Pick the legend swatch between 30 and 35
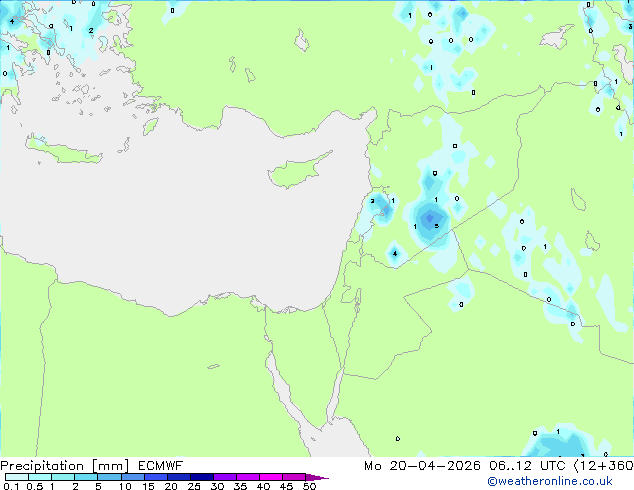 (x=225, y=477)
